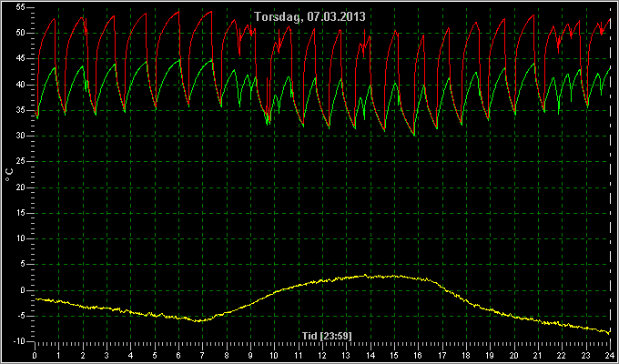Click the 30 temperature axis tick
The height and width of the screenshot is (364, 619).
pos(21,136)
